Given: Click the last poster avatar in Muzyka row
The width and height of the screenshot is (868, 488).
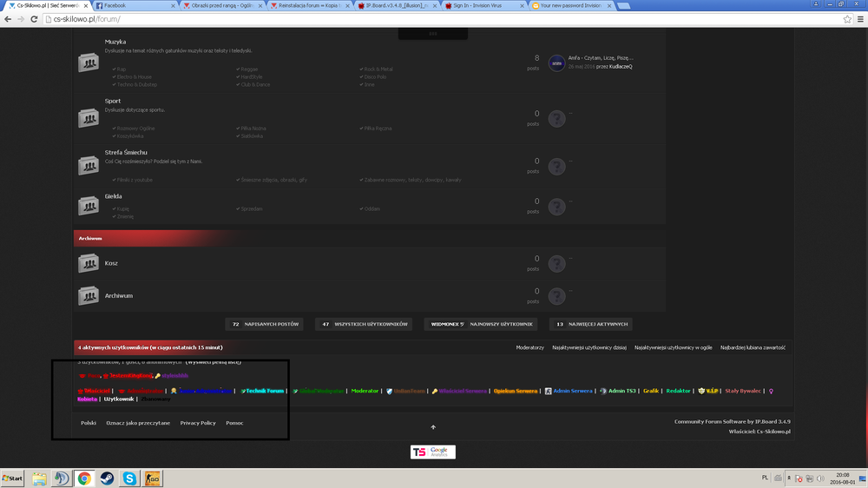Looking at the screenshot, I should tap(556, 63).
